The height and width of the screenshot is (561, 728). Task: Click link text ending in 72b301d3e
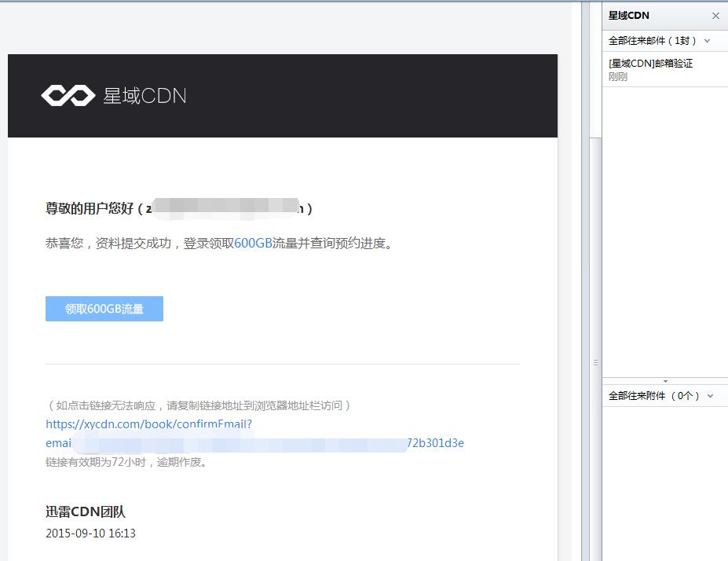435,443
